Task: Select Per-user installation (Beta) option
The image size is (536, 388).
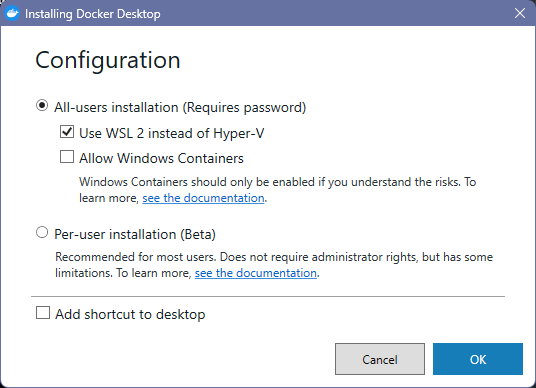Action: coord(42,232)
